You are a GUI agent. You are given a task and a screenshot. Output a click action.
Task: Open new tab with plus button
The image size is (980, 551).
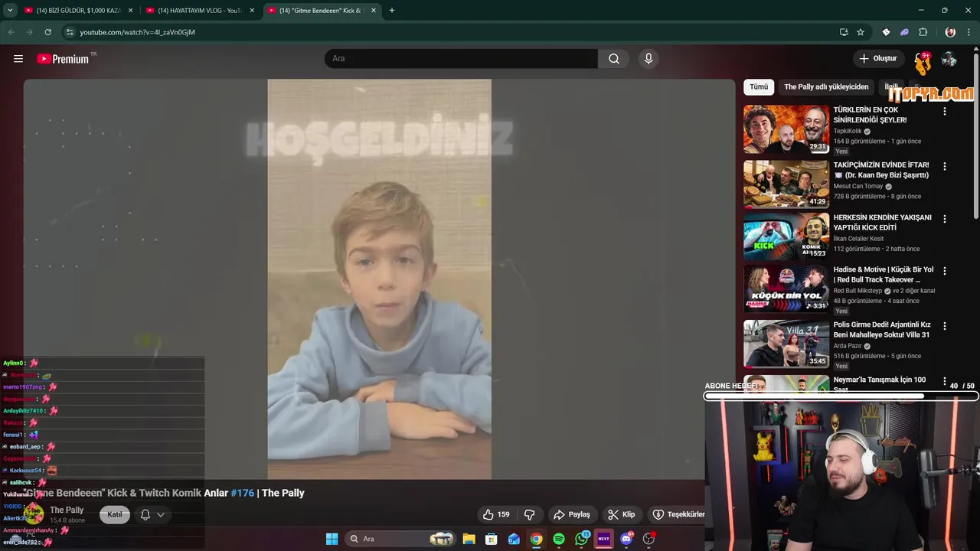click(x=392, y=11)
